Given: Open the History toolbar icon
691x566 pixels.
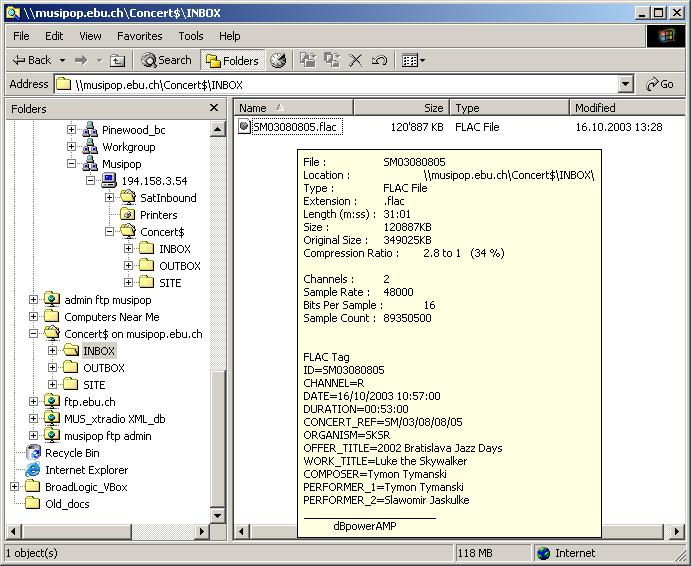Looking at the screenshot, I should 278,60.
